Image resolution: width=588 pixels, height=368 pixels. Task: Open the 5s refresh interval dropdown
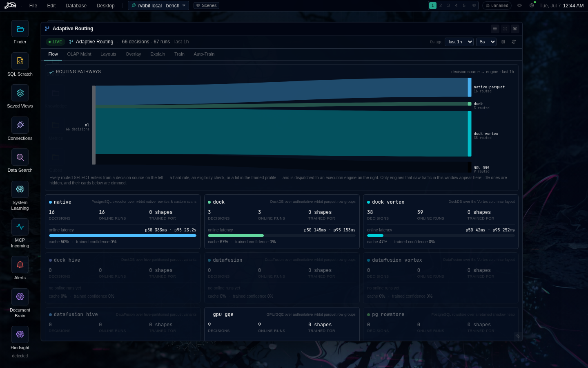pos(486,42)
